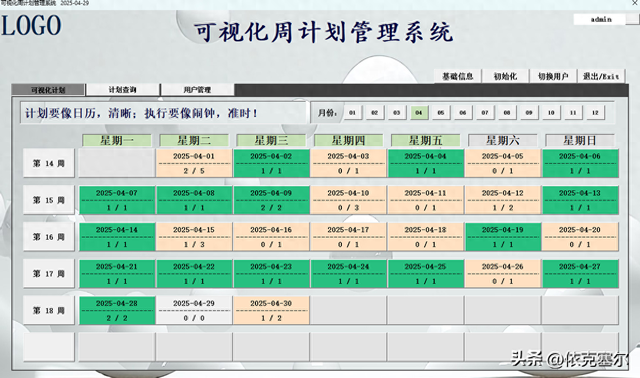Viewport: 640px width, 378px height.
Task: Select month 12
Action: tap(595, 113)
